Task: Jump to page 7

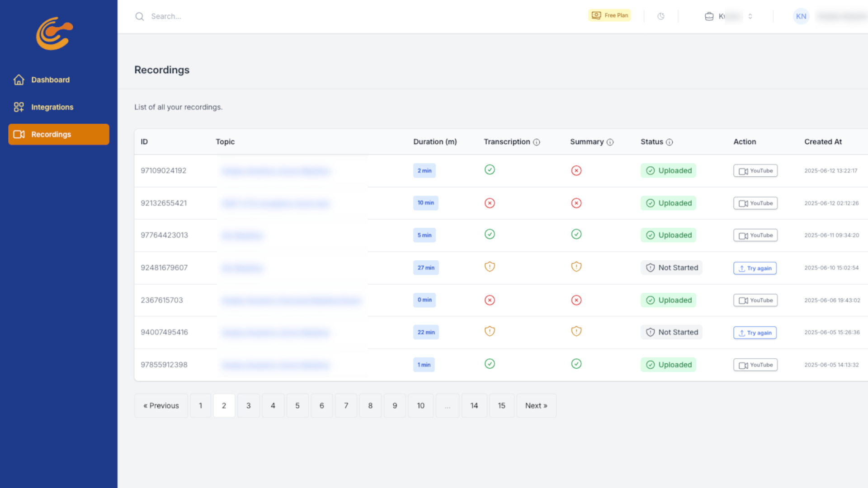Action: (x=346, y=406)
